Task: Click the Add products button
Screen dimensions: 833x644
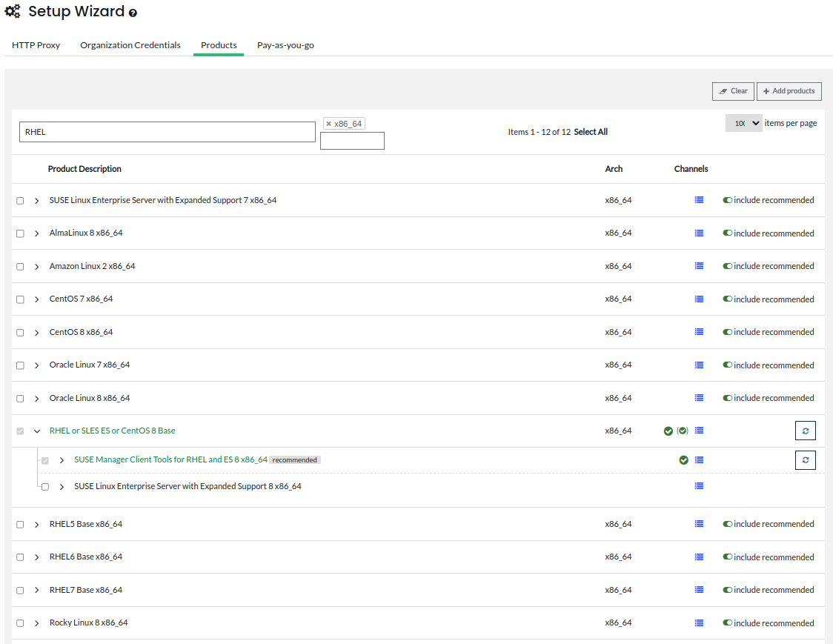Action: [789, 91]
